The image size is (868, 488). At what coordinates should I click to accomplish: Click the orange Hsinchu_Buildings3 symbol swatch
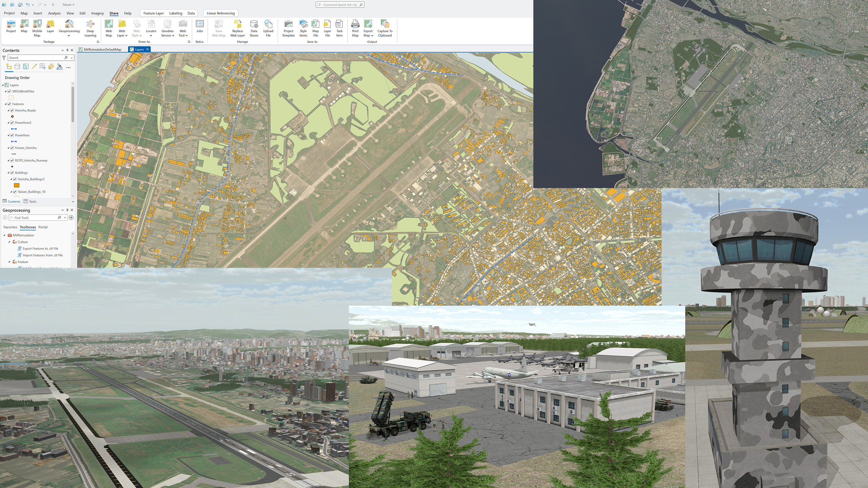point(17,185)
